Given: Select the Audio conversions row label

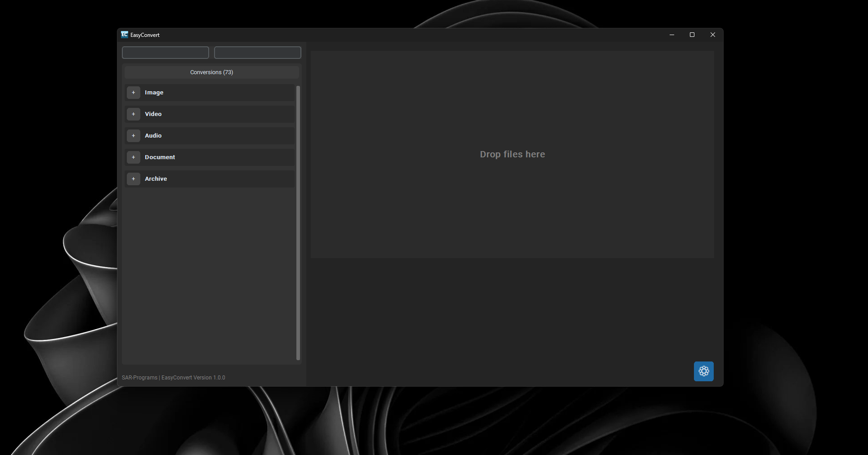Looking at the screenshot, I should coord(153,136).
